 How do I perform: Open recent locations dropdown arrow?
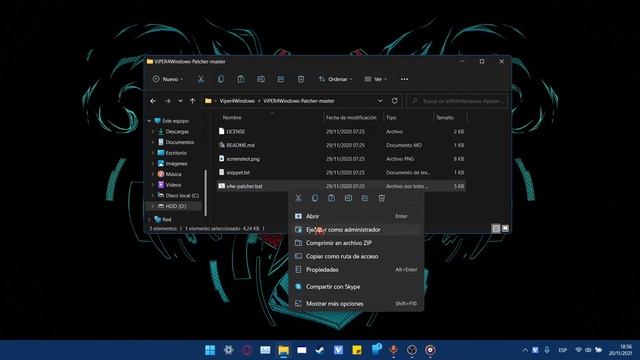pyautogui.click(x=180, y=101)
